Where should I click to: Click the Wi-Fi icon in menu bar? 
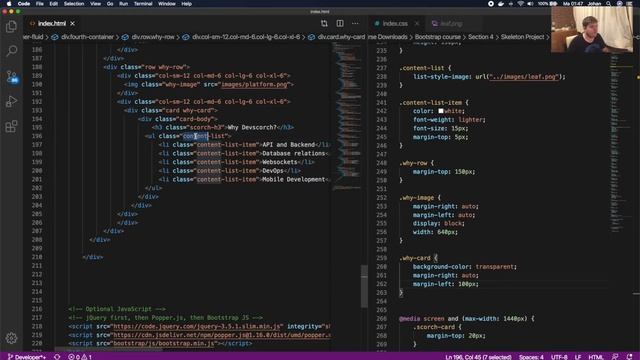pos(520,4)
